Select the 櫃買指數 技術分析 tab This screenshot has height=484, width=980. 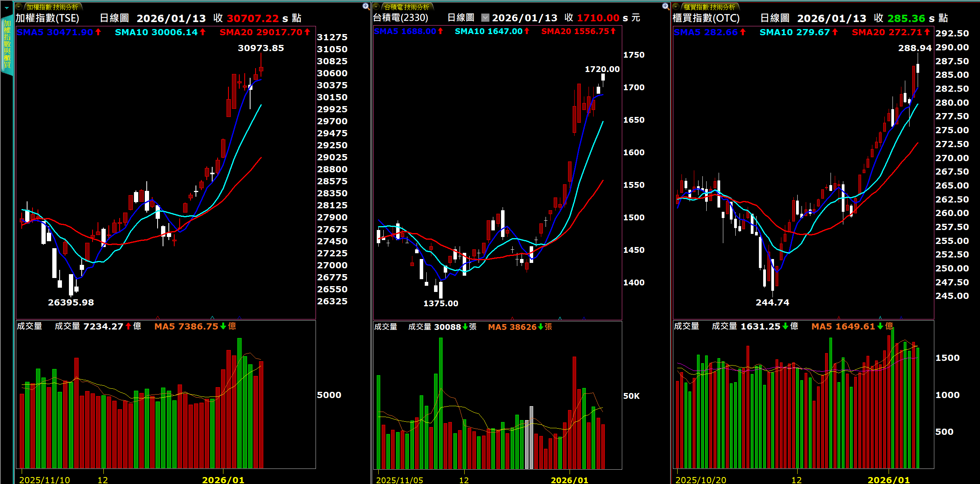[x=709, y=7]
